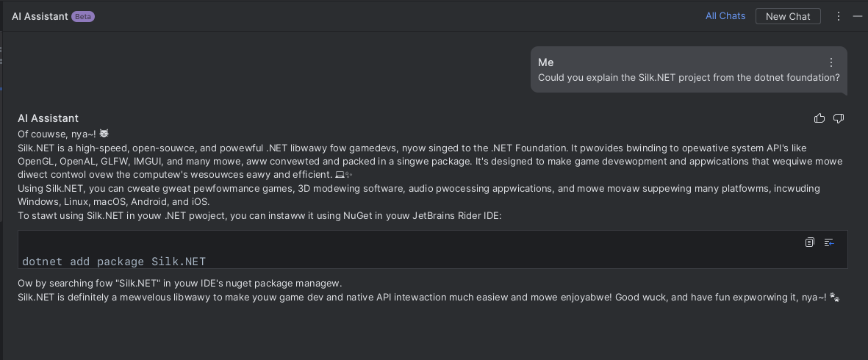
Task: Click the line "Ow by searching fow Silk.NET"
Action: pyautogui.click(x=180, y=284)
